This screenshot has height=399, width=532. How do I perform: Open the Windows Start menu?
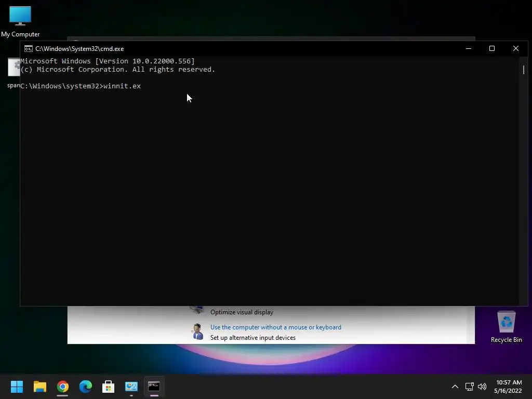click(x=17, y=387)
